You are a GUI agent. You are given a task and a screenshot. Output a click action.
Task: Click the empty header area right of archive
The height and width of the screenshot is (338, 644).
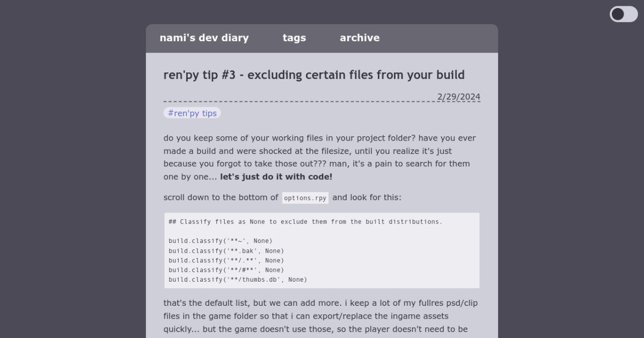pyautogui.click(x=440, y=38)
